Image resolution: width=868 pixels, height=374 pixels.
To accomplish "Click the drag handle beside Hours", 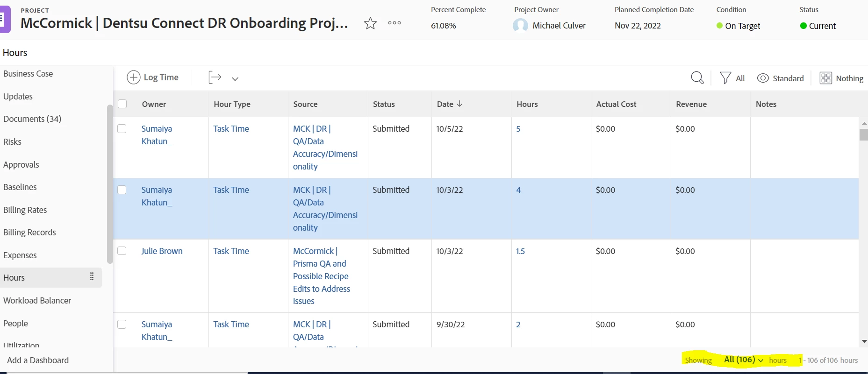I will 92,277.
